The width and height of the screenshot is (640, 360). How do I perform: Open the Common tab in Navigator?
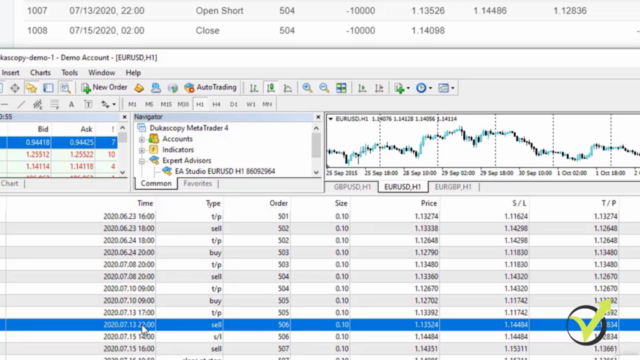[x=156, y=184]
